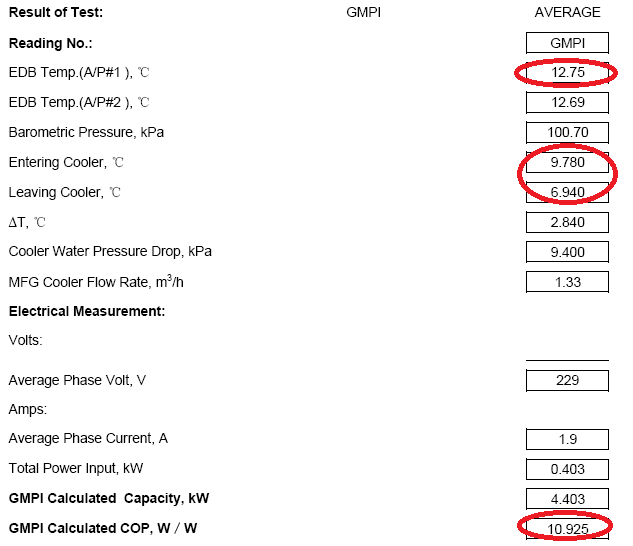Click Average Phase Volt value 229
633x546 pixels.
click(567, 380)
